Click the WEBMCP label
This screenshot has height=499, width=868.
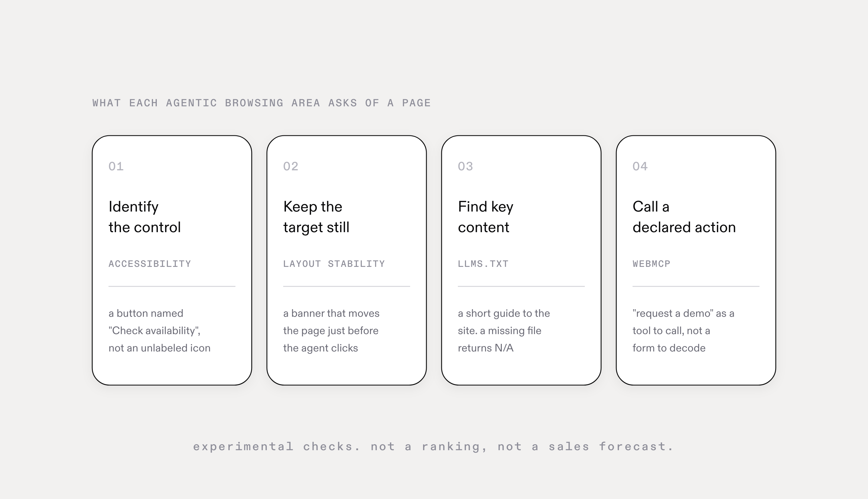(x=652, y=264)
